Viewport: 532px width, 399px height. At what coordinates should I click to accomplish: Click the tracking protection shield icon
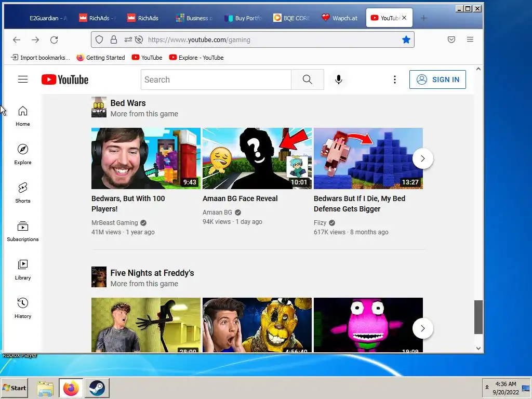click(x=99, y=39)
